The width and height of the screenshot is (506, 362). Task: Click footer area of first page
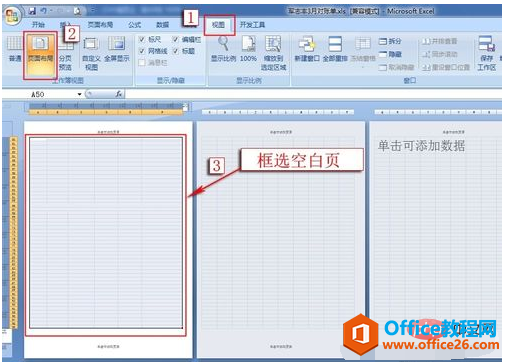pos(108,347)
